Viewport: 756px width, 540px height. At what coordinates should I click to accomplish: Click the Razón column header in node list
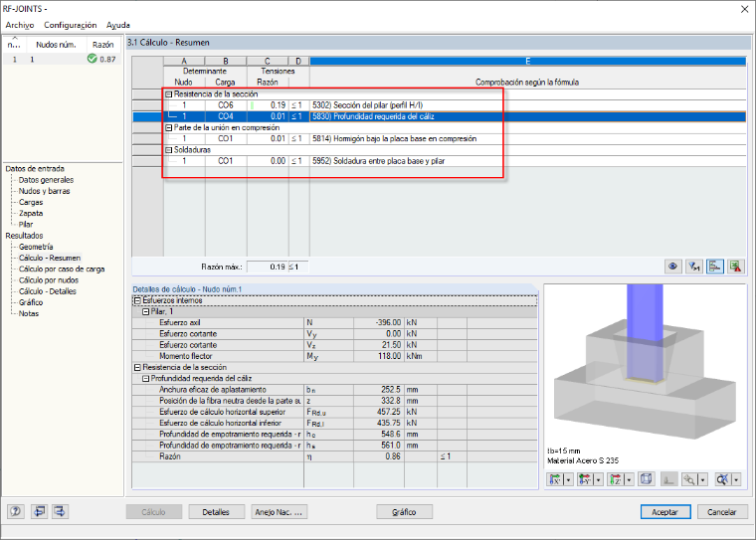103,45
